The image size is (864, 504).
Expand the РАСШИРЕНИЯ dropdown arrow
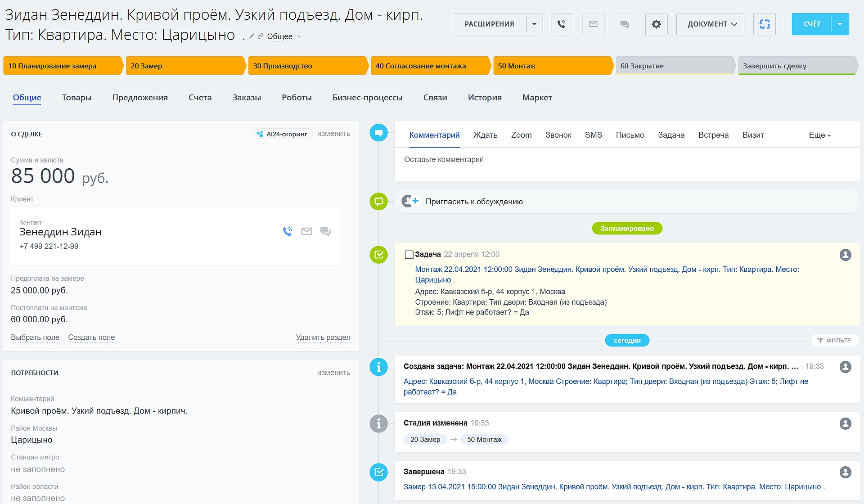[x=534, y=24]
